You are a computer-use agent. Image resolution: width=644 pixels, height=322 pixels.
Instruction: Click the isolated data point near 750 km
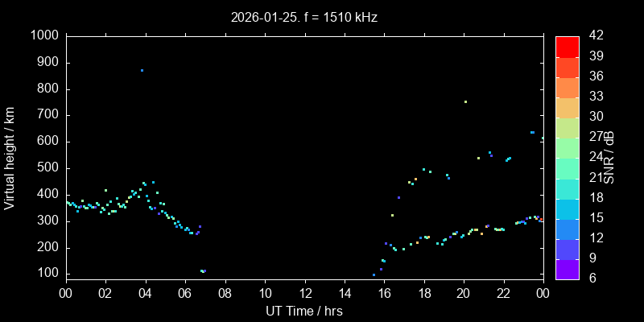[465, 101]
